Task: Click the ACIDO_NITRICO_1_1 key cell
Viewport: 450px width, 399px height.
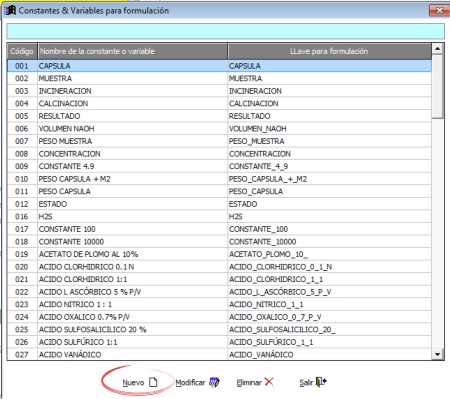Action: click(329, 304)
